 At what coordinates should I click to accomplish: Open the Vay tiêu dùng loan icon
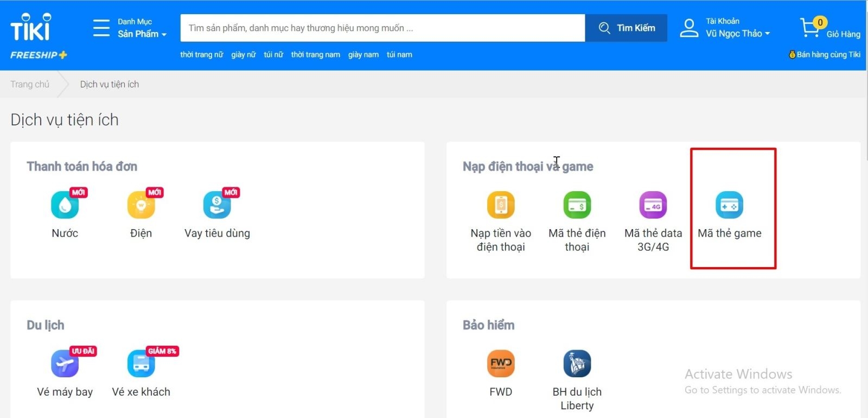tap(217, 205)
